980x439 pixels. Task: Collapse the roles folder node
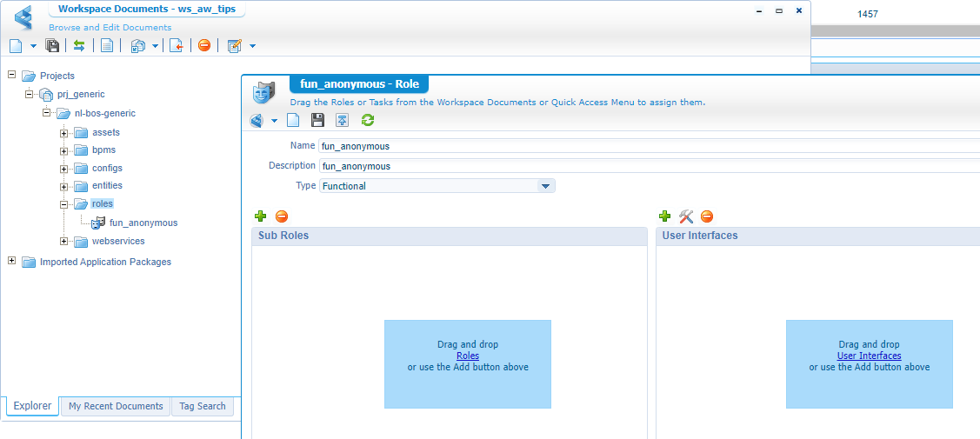[64, 204]
